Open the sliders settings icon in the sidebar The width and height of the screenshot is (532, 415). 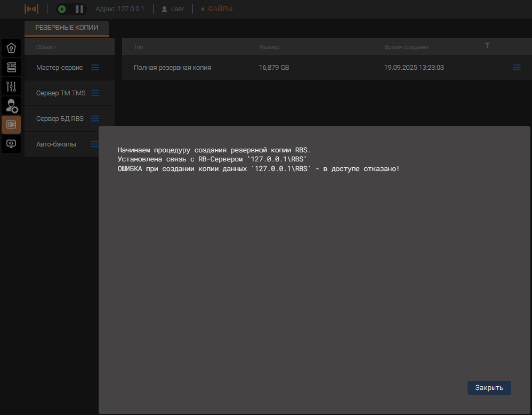click(x=11, y=86)
